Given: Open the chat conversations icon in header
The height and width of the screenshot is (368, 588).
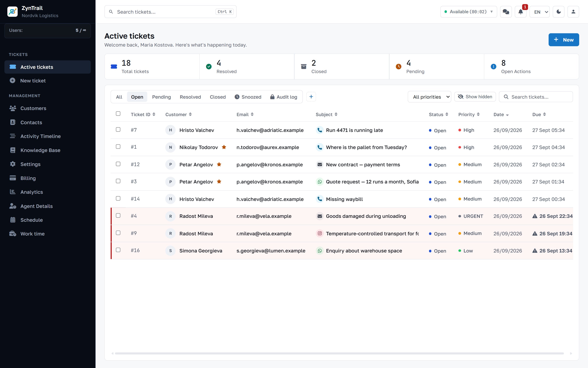Looking at the screenshot, I should tap(506, 12).
